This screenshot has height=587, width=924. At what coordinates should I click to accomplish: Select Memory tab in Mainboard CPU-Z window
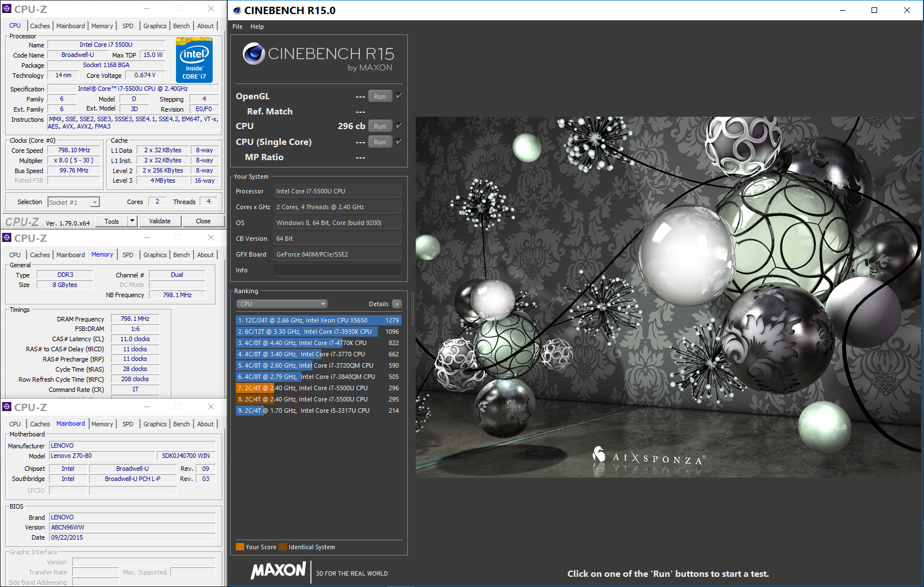(102, 424)
